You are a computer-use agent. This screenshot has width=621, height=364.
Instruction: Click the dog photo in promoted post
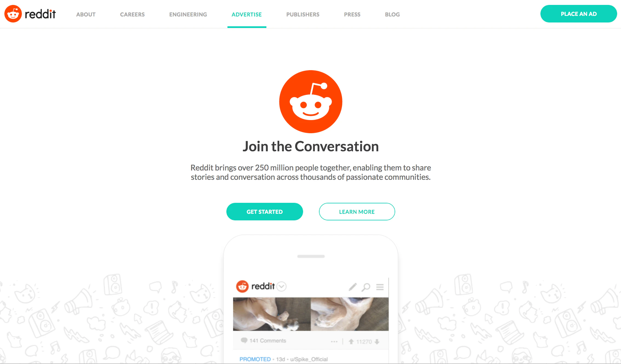click(x=311, y=314)
